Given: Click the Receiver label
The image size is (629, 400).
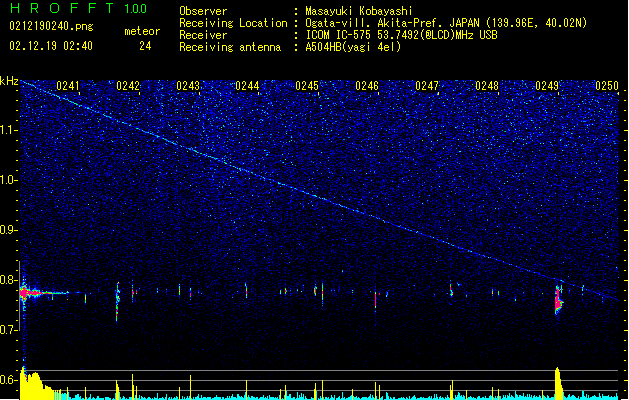Looking at the screenshot, I should click(203, 35).
